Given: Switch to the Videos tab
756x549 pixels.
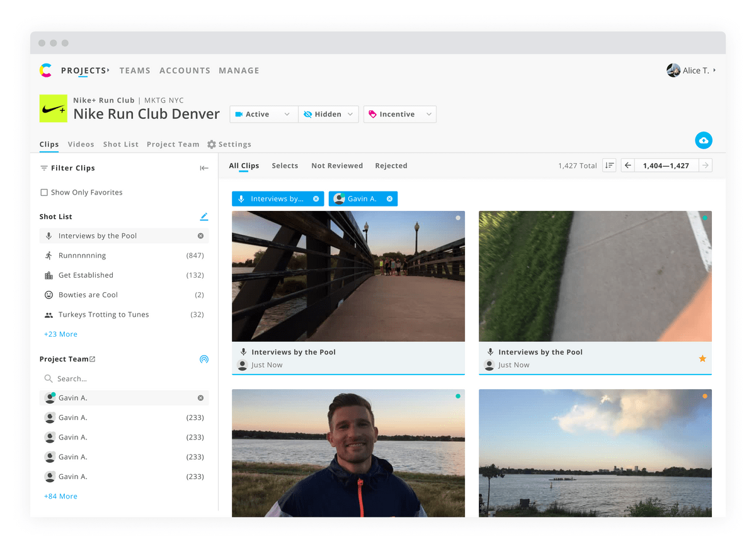Looking at the screenshot, I should 81,144.
